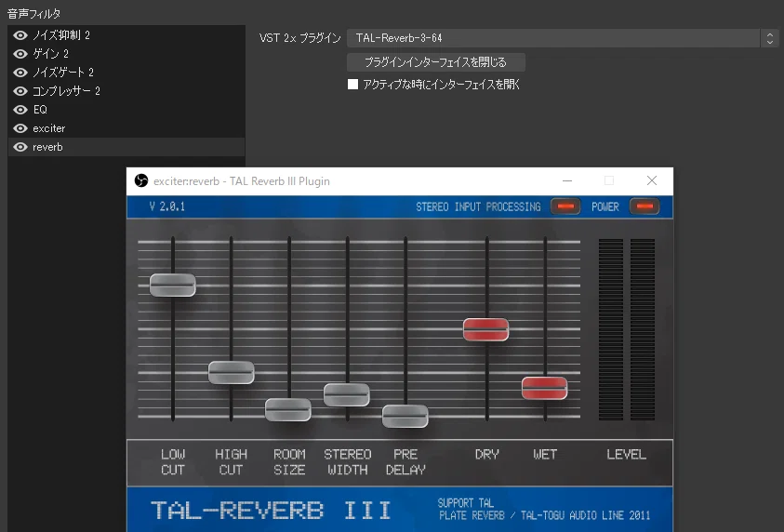
Task: Click the HIGH CUT slider handle
Action: (x=231, y=373)
